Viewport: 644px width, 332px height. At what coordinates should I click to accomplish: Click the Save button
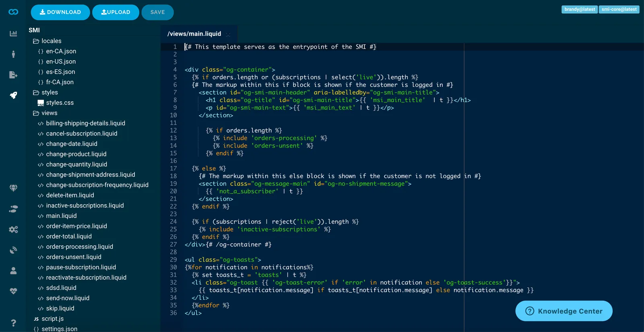tap(157, 12)
